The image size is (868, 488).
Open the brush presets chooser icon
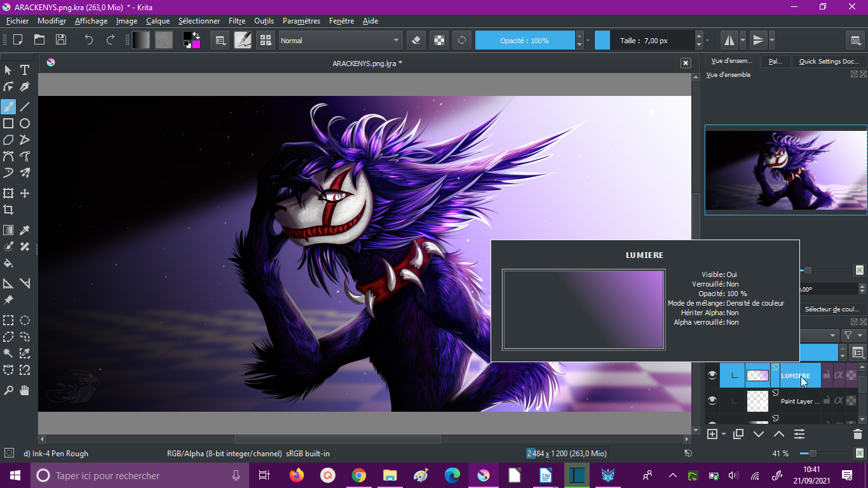point(266,40)
